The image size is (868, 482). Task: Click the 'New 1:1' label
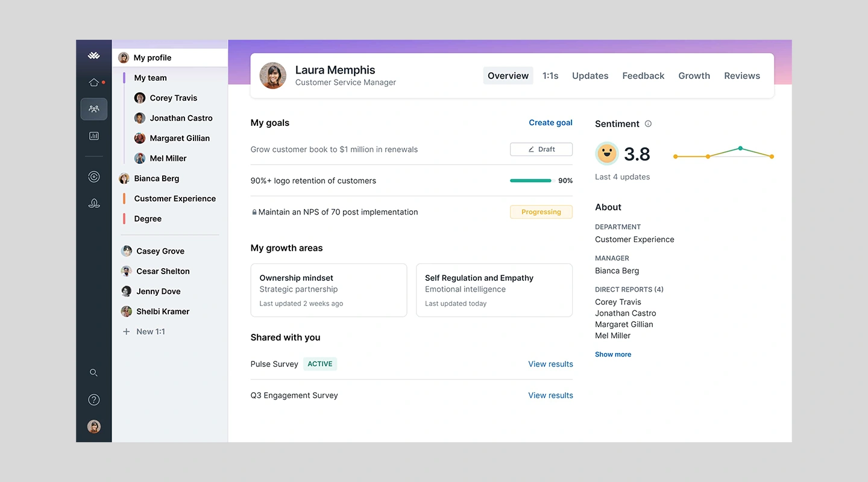coord(151,331)
